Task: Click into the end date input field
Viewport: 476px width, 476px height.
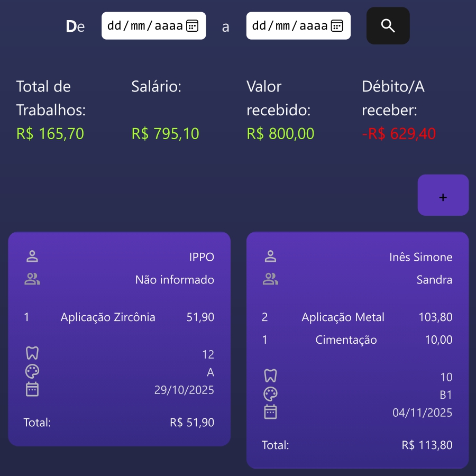Action: (x=289, y=26)
